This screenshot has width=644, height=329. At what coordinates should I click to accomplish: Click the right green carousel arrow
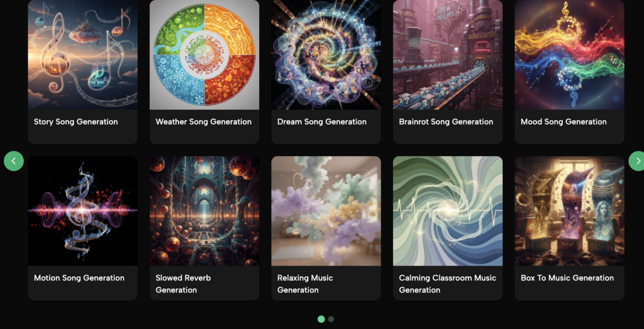pos(638,161)
